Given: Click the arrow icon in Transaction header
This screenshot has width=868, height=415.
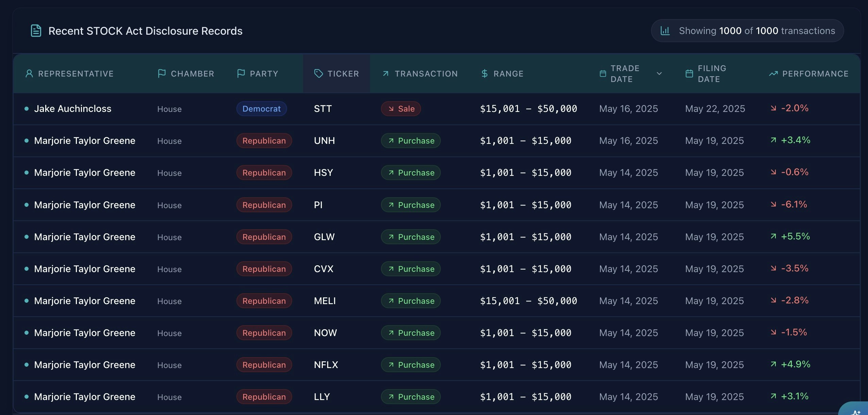Looking at the screenshot, I should pyautogui.click(x=386, y=73).
